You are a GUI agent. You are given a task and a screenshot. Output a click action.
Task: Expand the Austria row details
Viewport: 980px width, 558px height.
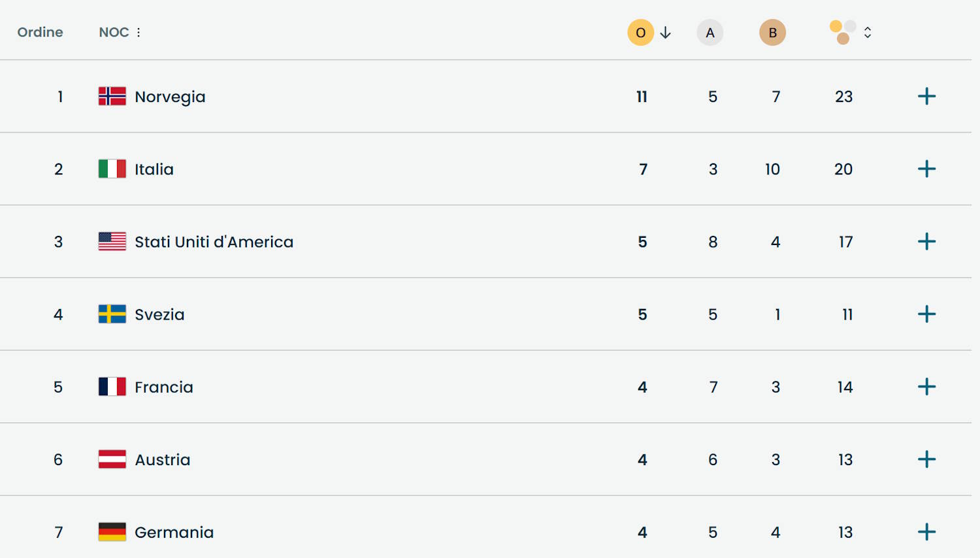point(926,459)
